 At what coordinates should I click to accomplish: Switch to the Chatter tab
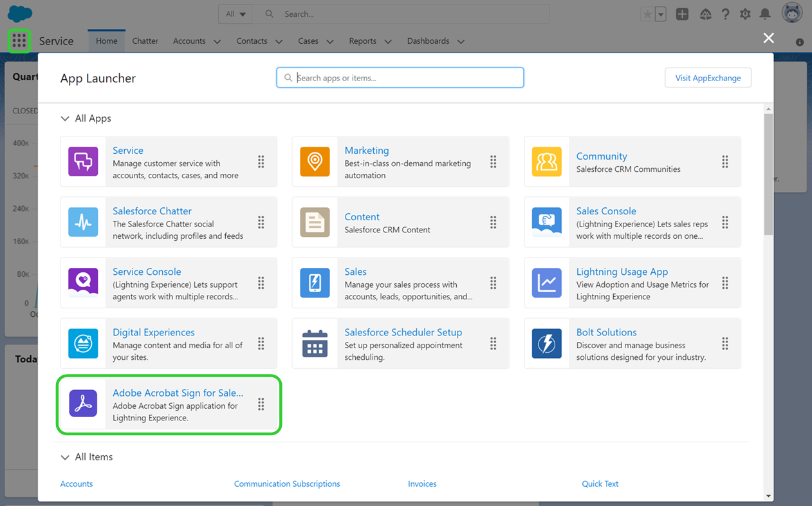(145, 41)
